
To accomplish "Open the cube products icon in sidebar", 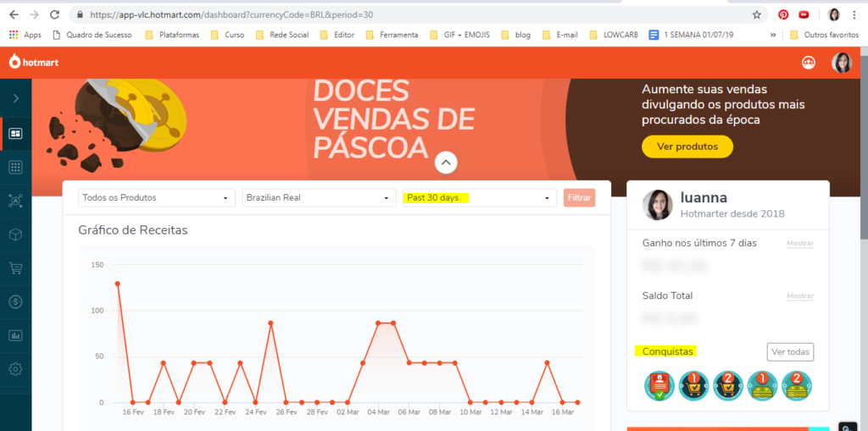I will [x=15, y=235].
